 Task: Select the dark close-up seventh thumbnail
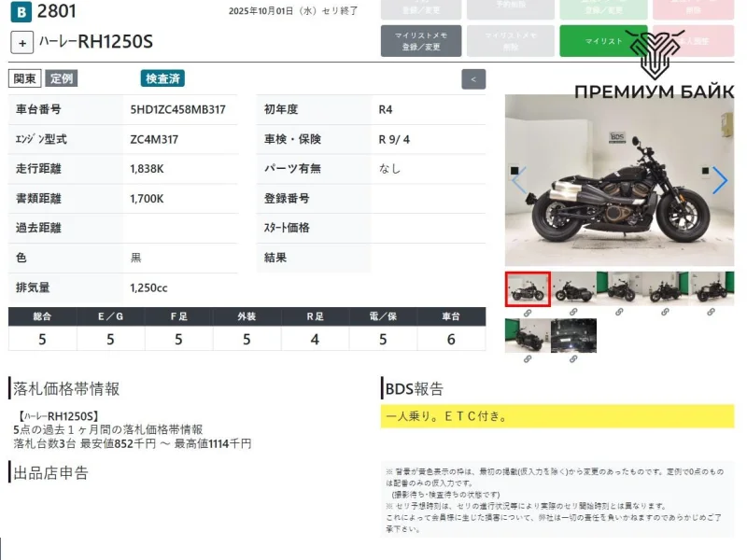coord(573,336)
